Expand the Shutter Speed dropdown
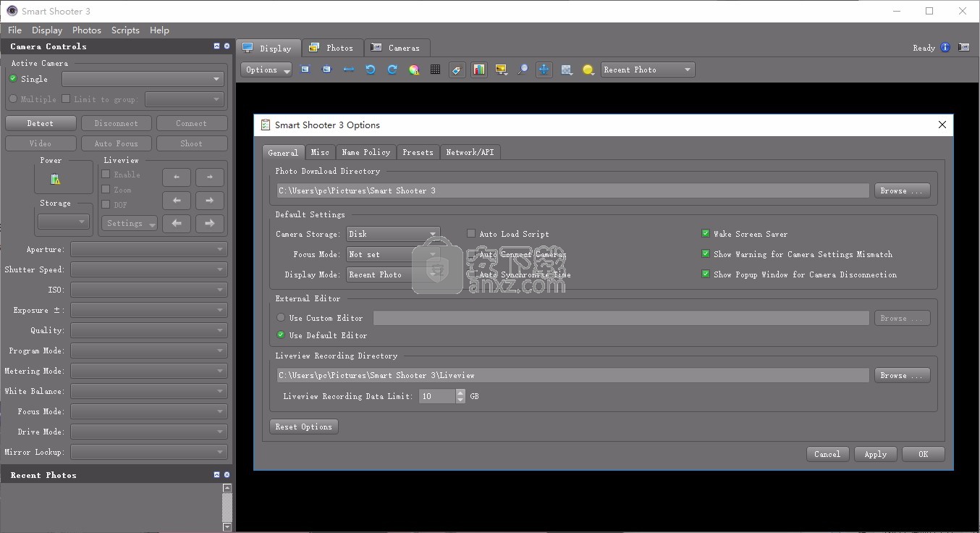This screenshot has height=533, width=980. (x=149, y=269)
